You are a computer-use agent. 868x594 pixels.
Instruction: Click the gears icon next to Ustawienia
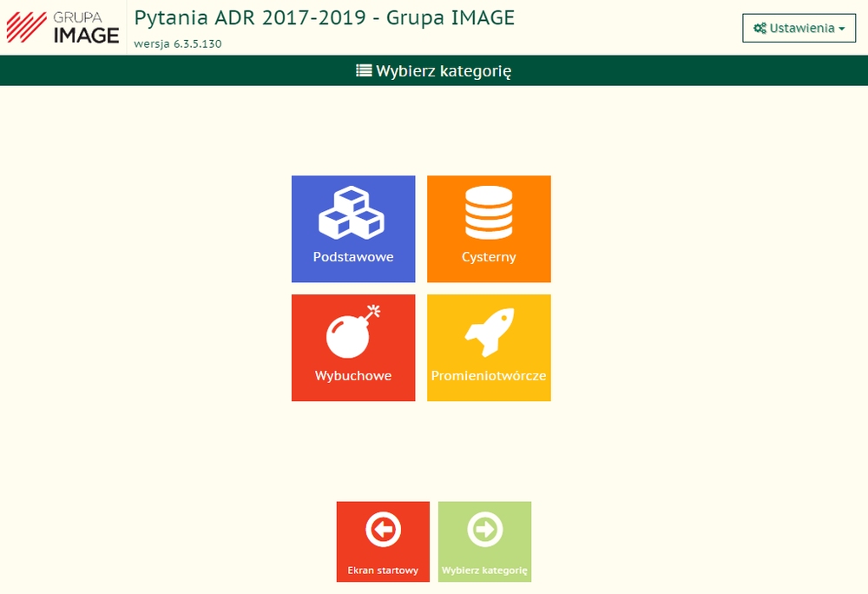pos(759,29)
